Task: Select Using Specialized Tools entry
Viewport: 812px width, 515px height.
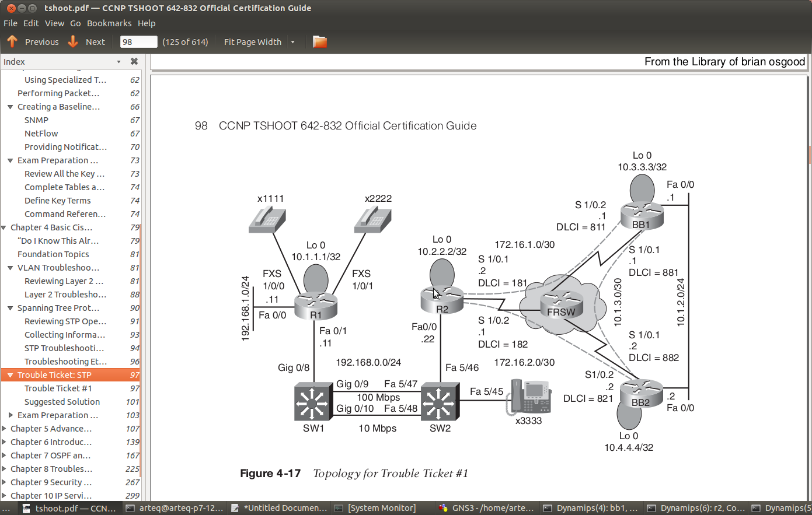Action: click(x=65, y=80)
